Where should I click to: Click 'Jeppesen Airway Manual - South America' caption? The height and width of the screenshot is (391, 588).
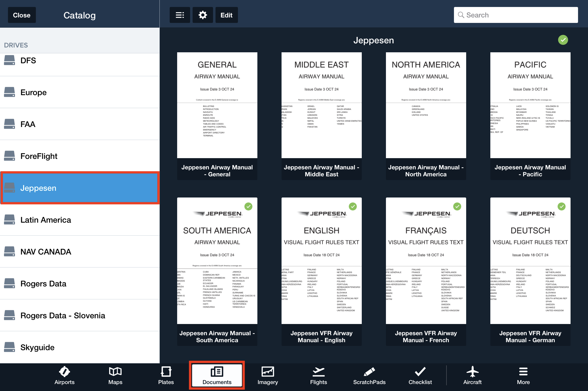[217, 337]
